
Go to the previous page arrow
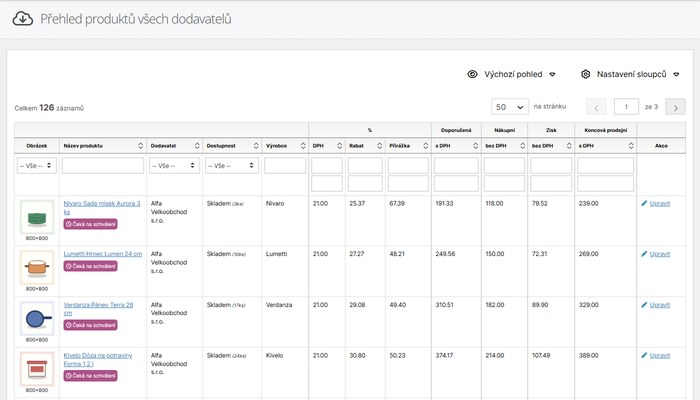(596, 107)
